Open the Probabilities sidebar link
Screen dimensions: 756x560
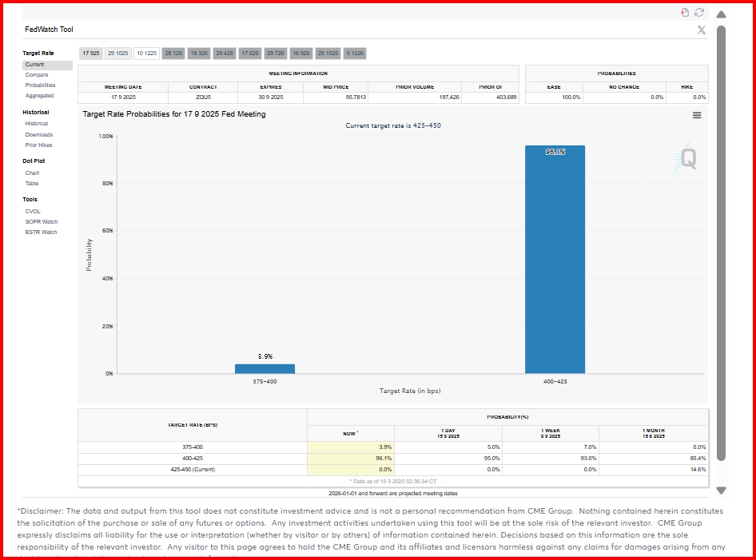41,85
